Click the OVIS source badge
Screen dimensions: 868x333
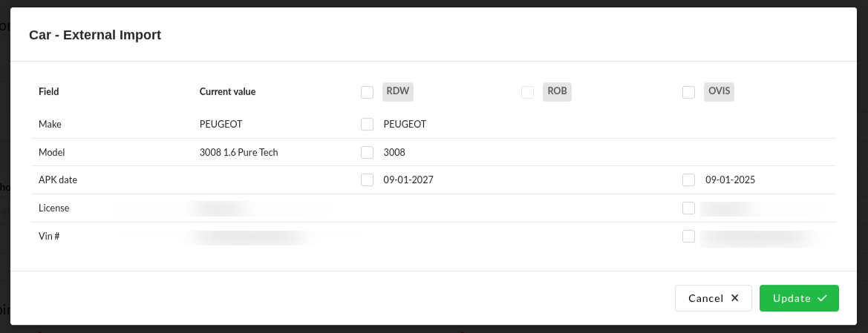click(719, 92)
